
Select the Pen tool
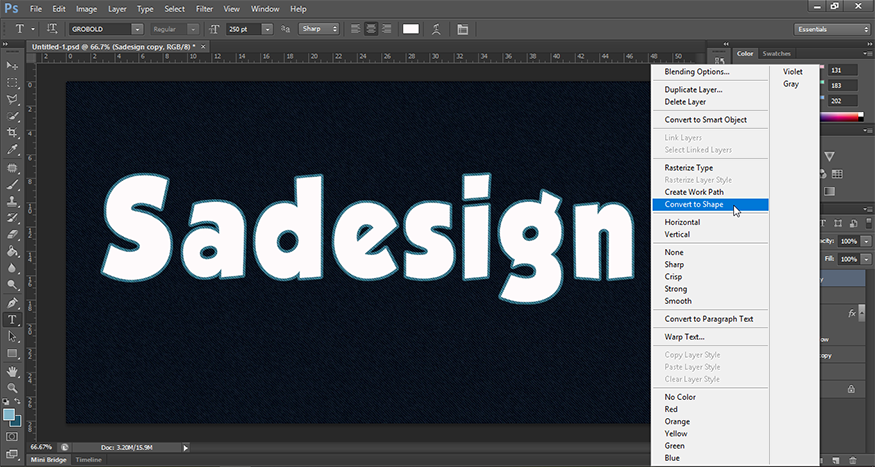(12, 303)
